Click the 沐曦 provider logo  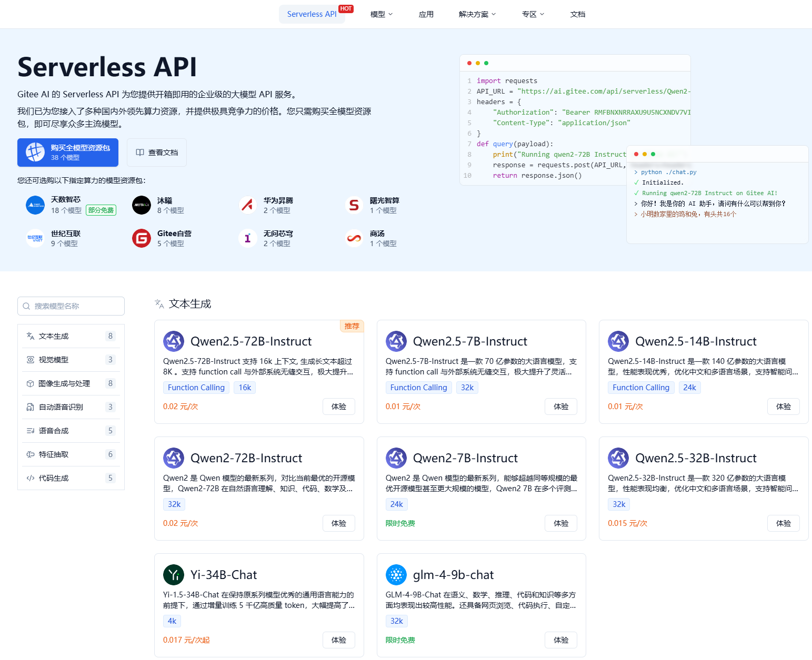pos(142,205)
